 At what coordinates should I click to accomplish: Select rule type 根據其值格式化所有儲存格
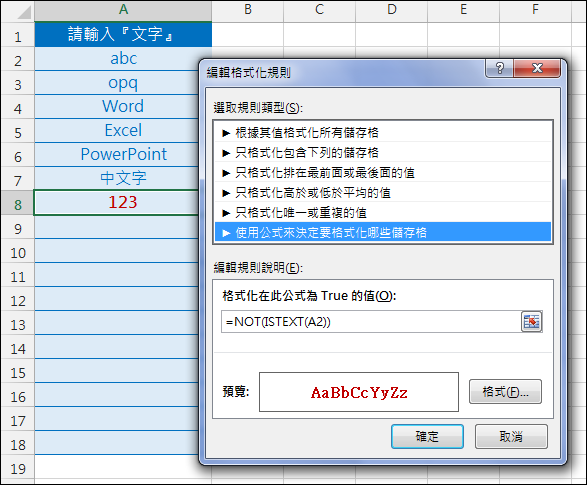click(383, 132)
